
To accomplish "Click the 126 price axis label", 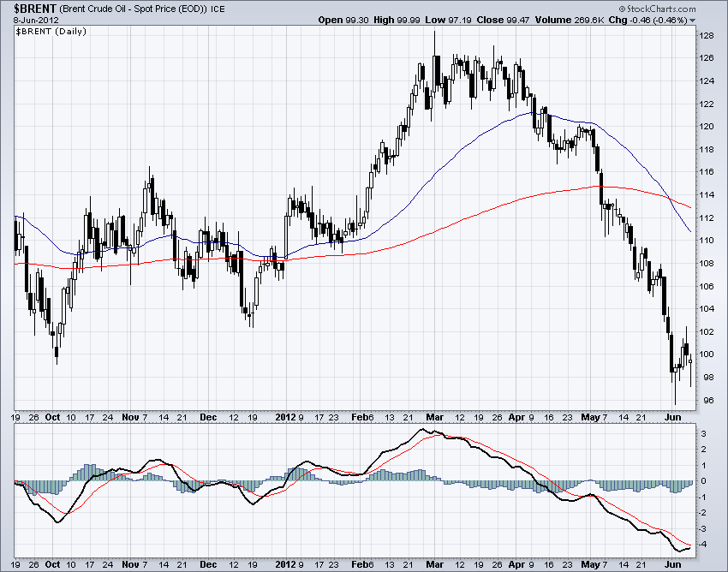I will (707, 58).
